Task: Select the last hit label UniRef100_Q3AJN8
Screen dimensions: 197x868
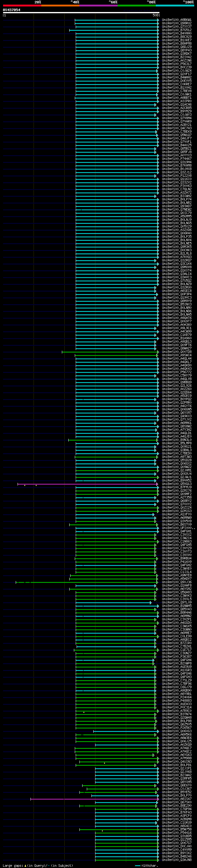Action: pyautogui.click(x=176, y=861)
